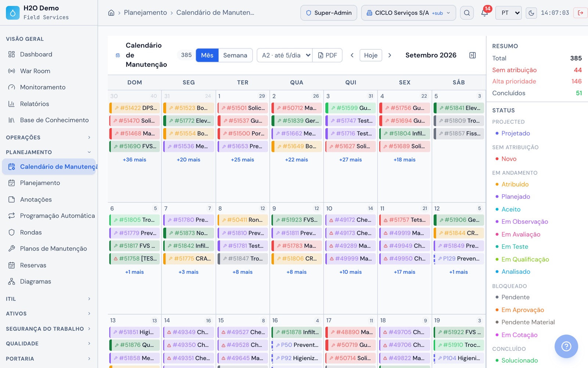
Task: Open notifications bell with 14 badge
Action: coord(484,13)
